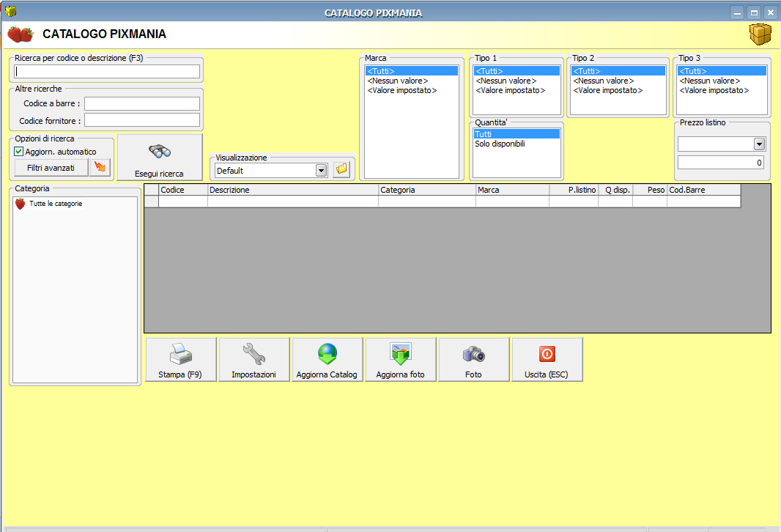
Task: Click the strawberry logo beside CATALOGO PIXMANIA
Action: pyautogui.click(x=21, y=34)
